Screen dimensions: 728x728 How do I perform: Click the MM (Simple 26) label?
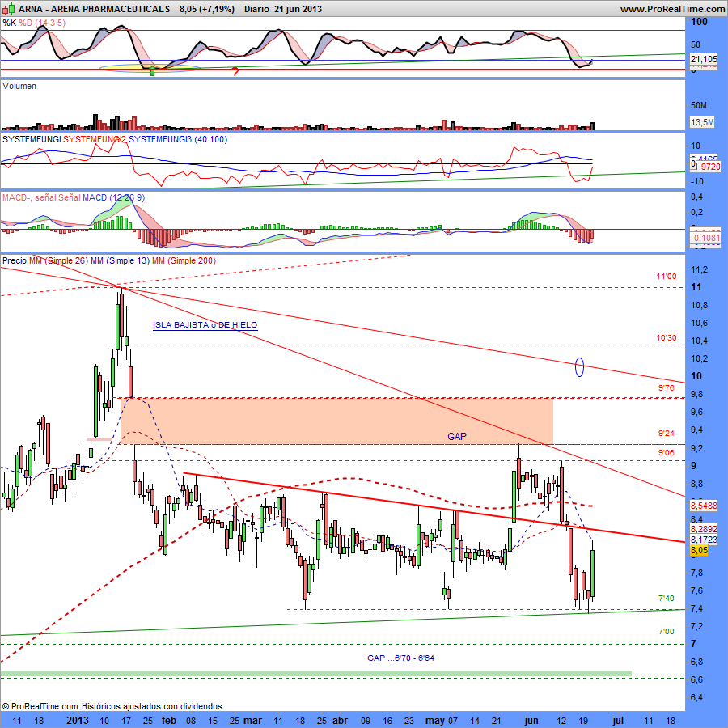(x=58, y=261)
